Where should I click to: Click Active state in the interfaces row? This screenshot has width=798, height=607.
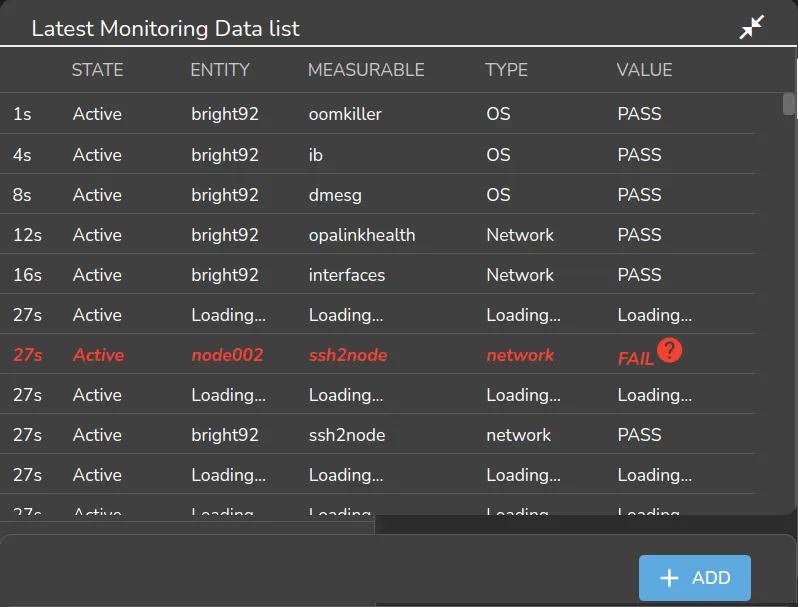point(97,275)
